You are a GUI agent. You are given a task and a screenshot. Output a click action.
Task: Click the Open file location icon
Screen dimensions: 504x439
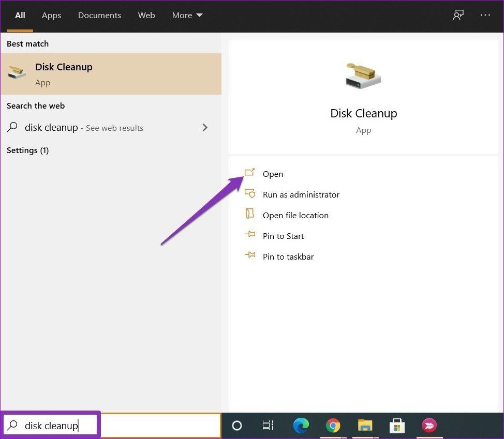250,215
